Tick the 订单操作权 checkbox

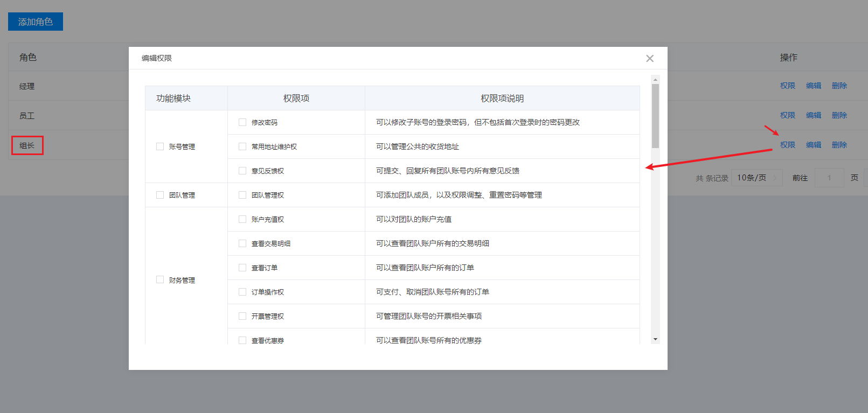(x=242, y=292)
